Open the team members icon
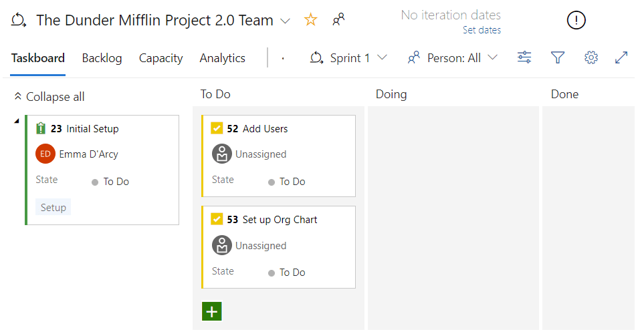This screenshot has width=644, height=336. 339,20
